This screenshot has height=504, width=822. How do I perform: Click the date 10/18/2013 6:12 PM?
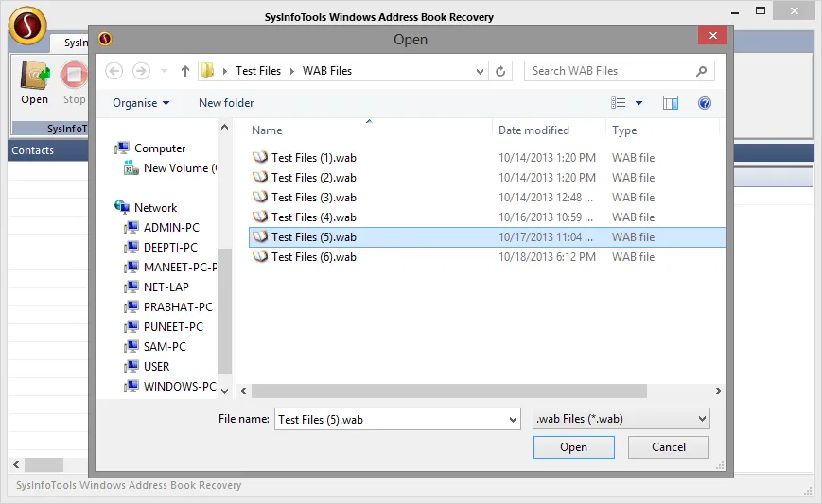tap(547, 256)
